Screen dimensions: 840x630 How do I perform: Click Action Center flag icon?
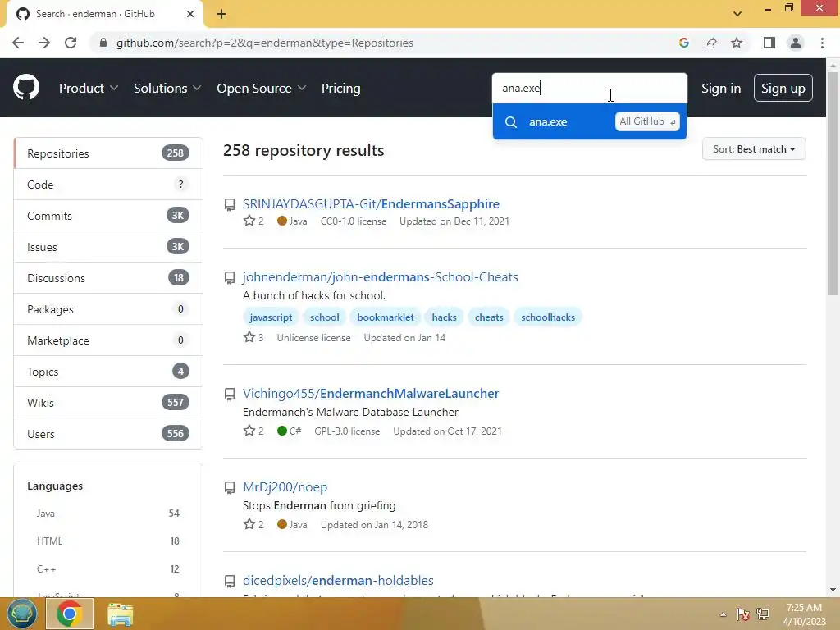tap(742, 614)
